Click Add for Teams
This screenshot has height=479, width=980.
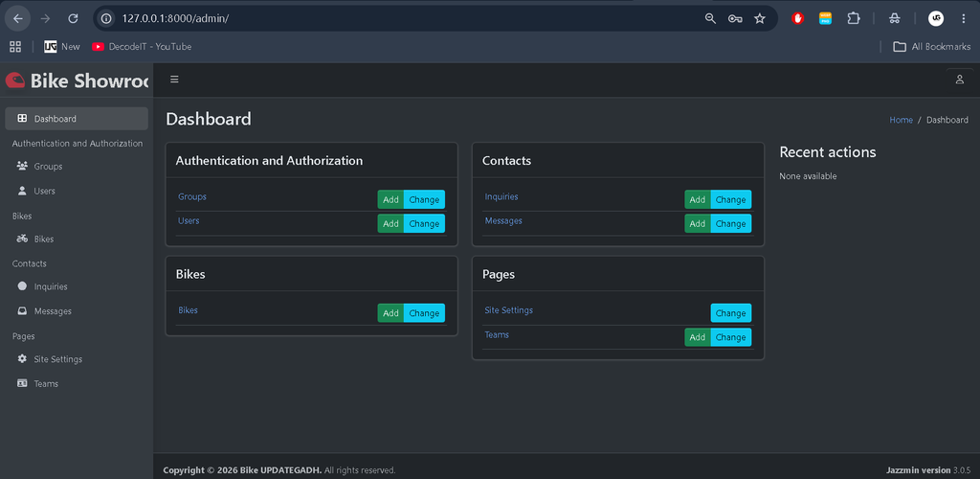(x=698, y=337)
